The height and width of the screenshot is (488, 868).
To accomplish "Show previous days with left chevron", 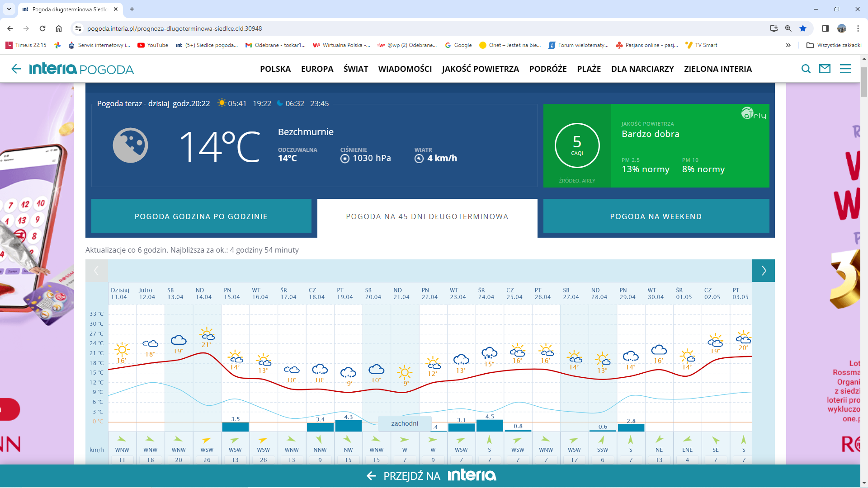I will pyautogui.click(x=96, y=271).
